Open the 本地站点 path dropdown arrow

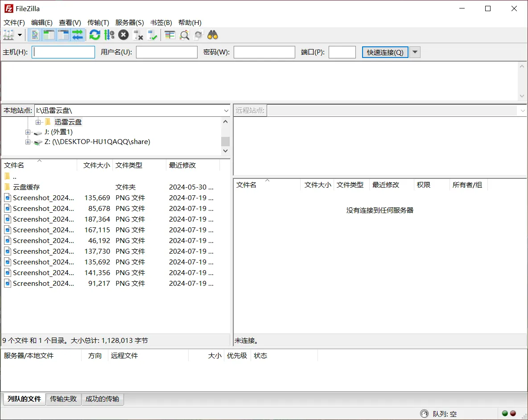pyautogui.click(x=226, y=111)
